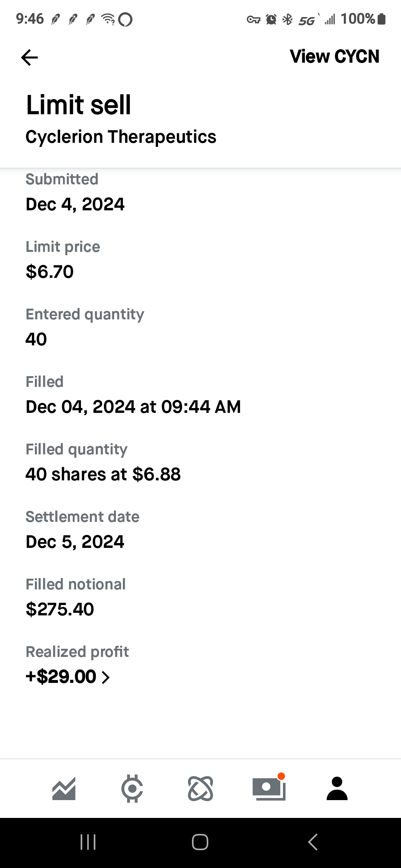This screenshot has width=401, height=868.
Task: Tap the 40 shares at $6.88 text
Action: (103, 474)
